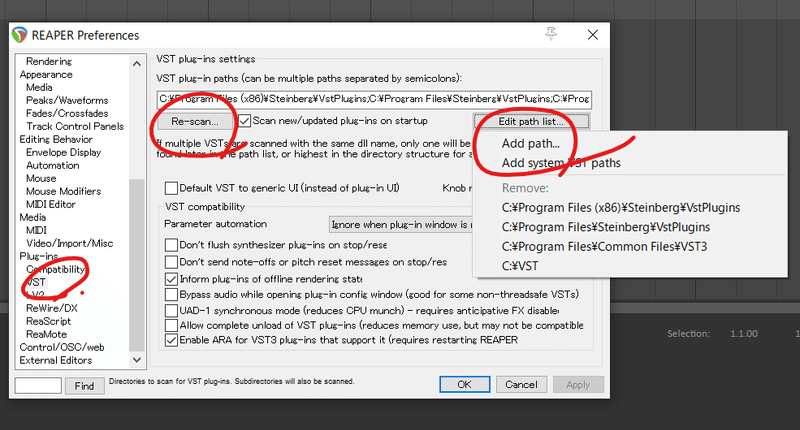Remove C:¥Program Files¥Steinberg¥VstPlugins path
The image size is (800, 430).
point(606,227)
